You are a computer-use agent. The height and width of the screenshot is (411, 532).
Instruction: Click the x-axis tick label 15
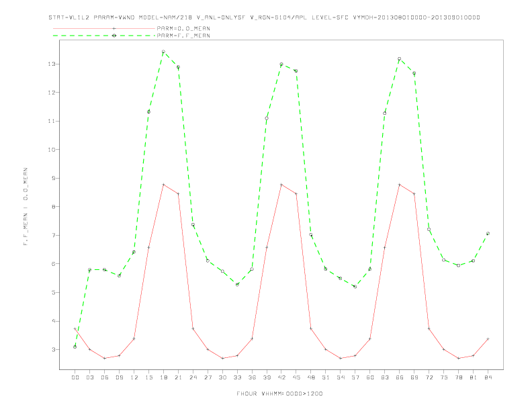click(x=148, y=377)
